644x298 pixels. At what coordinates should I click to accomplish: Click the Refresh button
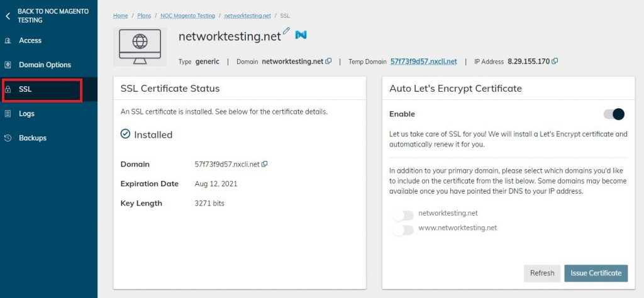point(542,273)
